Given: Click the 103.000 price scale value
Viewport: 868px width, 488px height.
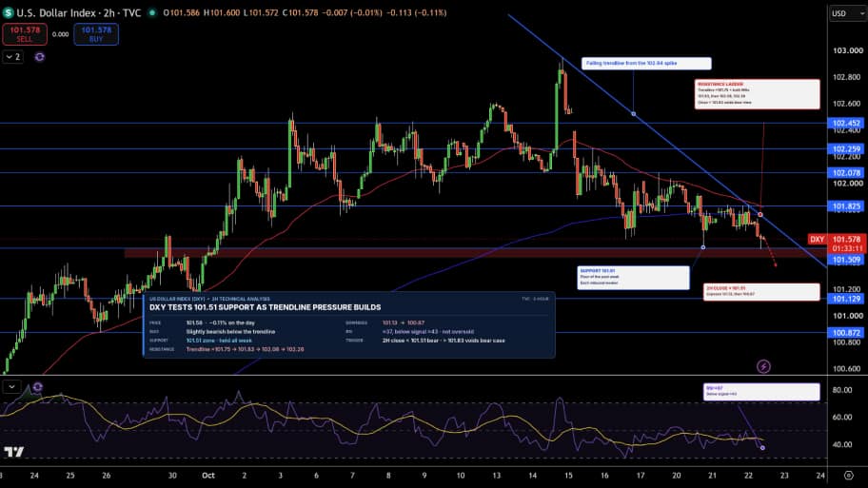Looking at the screenshot, I should (847, 50).
